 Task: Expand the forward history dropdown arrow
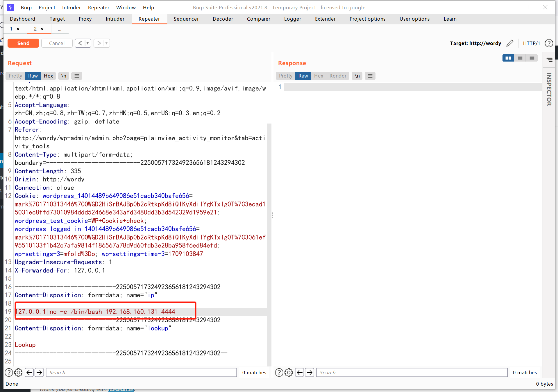pos(107,43)
